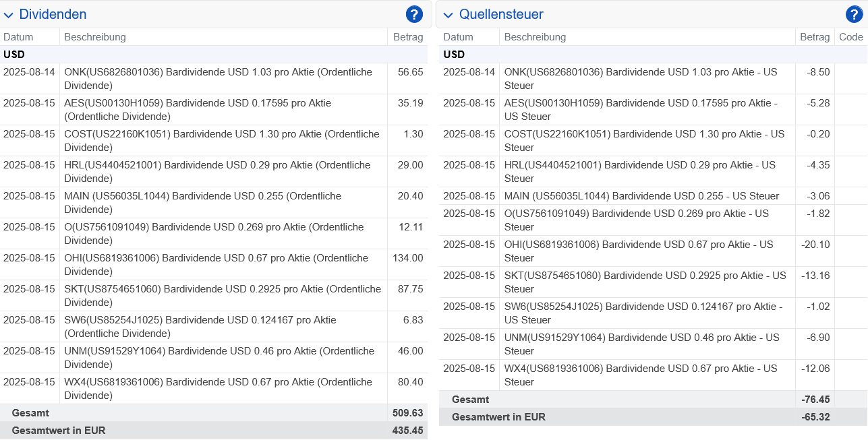Click COST dividend description (Ordentliche Dividende)
868x440 pixels.
[222, 141]
